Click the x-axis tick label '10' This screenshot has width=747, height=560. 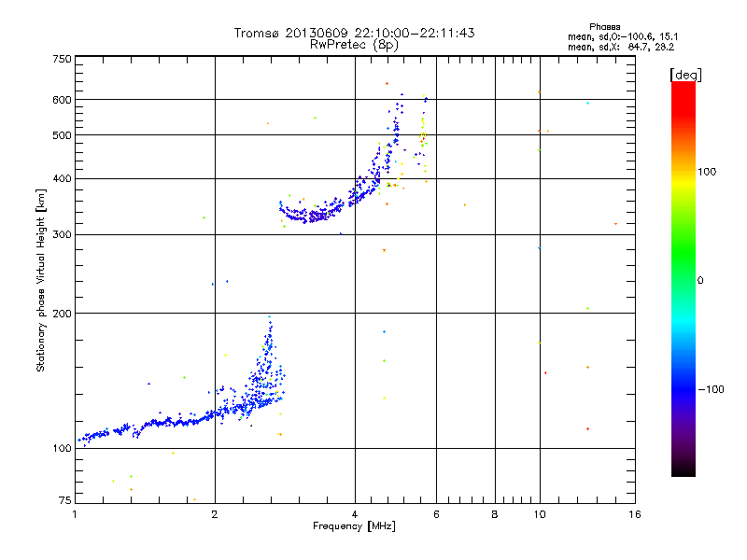540,514
